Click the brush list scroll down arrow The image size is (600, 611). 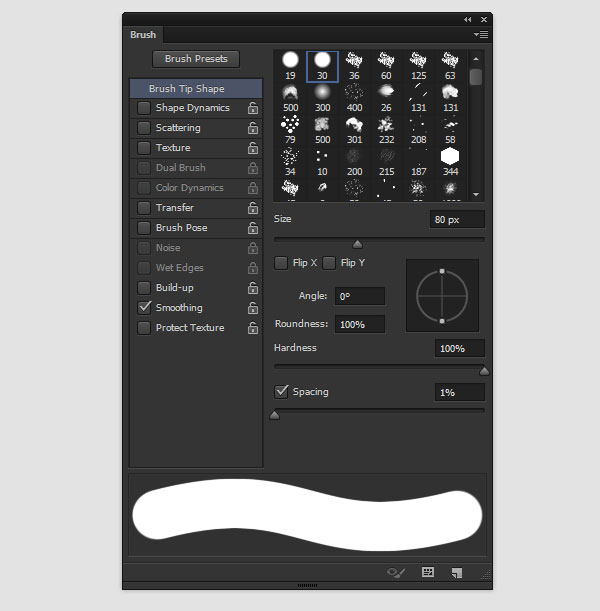pyautogui.click(x=476, y=194)
